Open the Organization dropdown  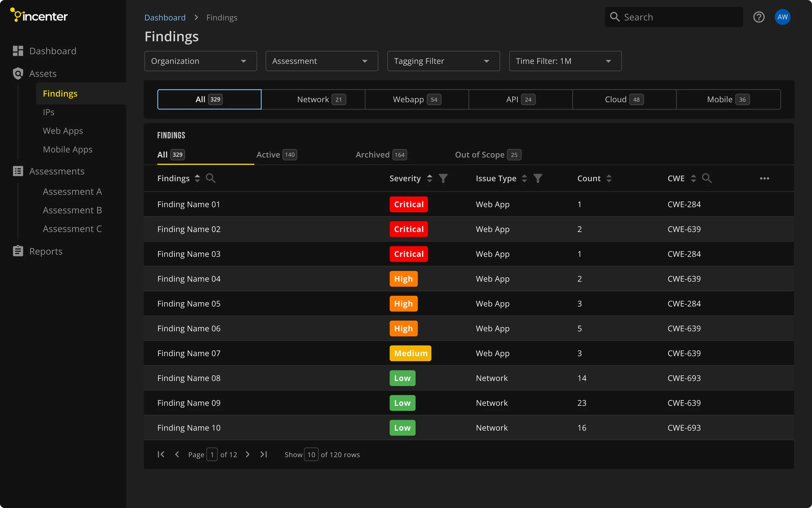(x=200, y=61)
